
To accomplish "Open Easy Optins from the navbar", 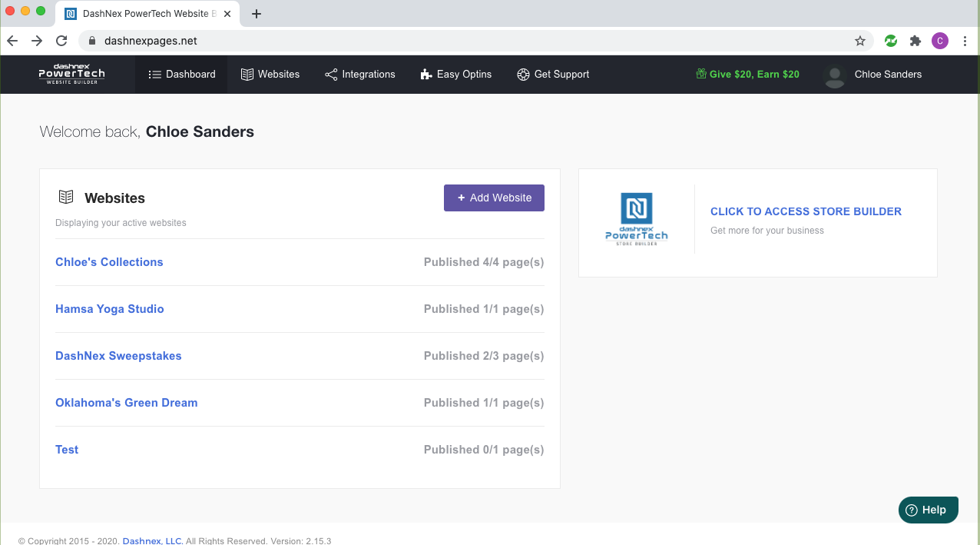I will pyautogui.click(x=455, y=75).
